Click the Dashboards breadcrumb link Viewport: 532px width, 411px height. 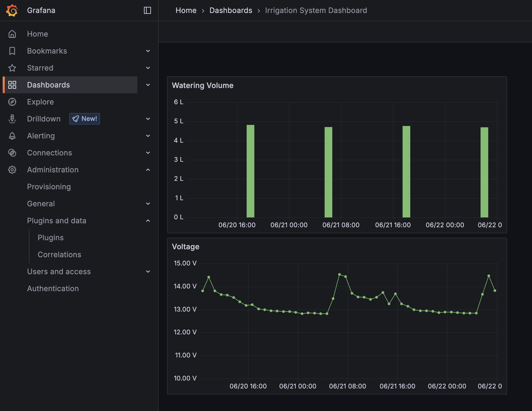coord(231,11)
